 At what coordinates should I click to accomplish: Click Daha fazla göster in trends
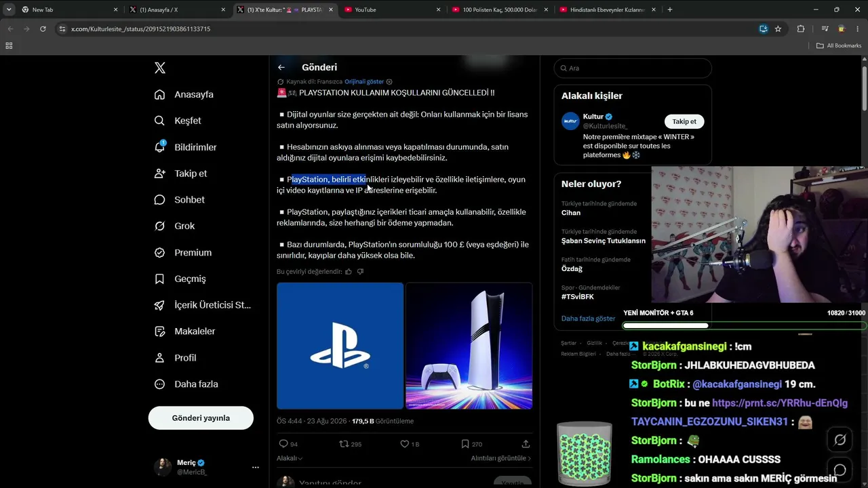pos(589,318)
